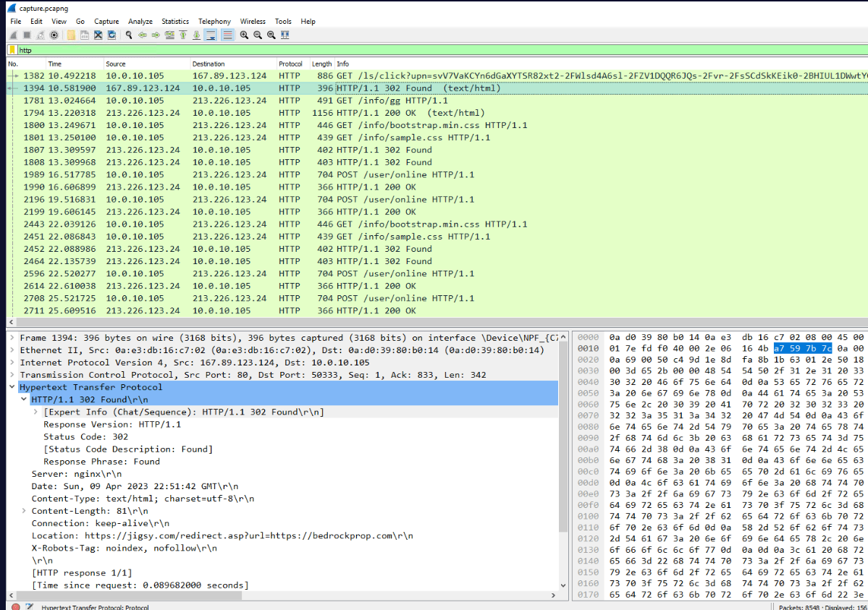Open the Wireless menu
Screen dimensions: 868x610
coord(253,21)
